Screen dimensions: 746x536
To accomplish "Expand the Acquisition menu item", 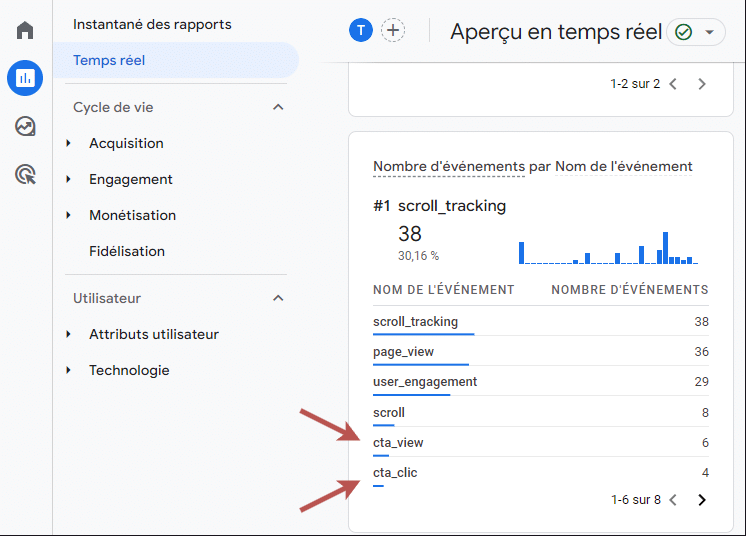I will coord(126,143).
